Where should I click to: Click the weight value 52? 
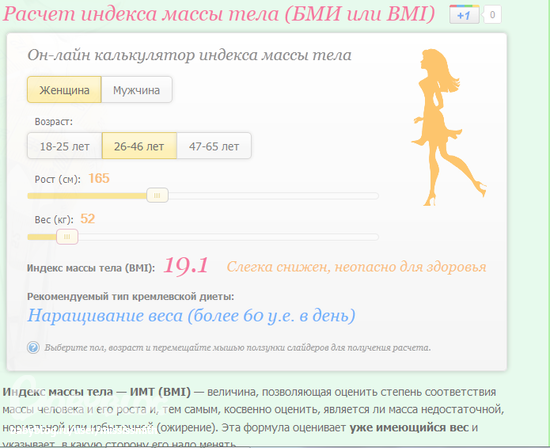(x=88, y=219)
